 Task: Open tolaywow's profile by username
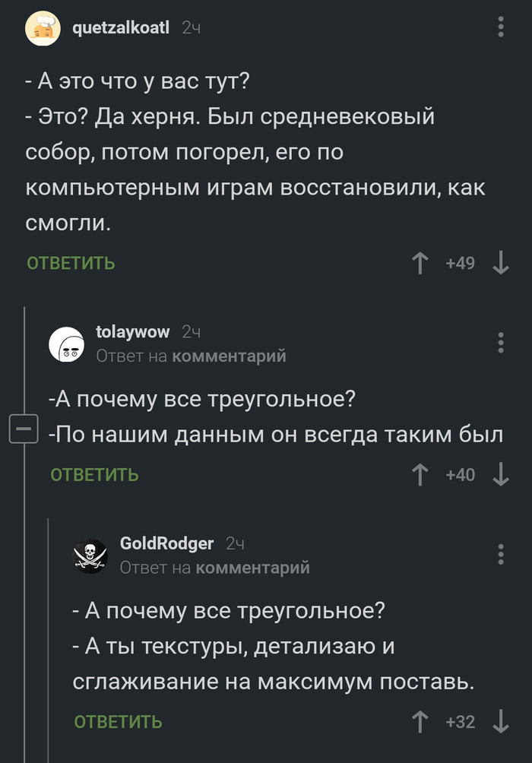click(x=133, y=331)
